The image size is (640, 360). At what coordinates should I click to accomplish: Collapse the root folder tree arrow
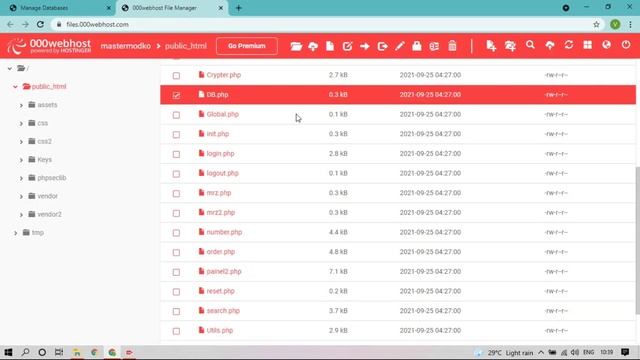[x=10, y=69]
